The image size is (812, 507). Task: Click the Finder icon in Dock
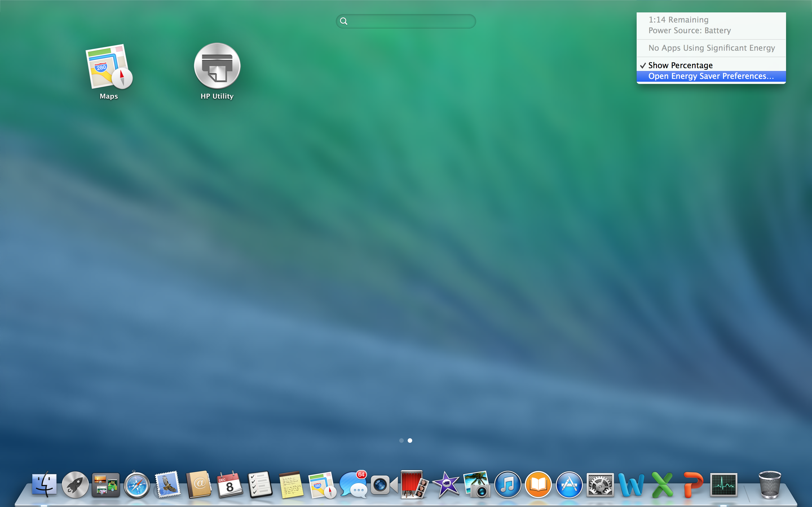click(x=44, y=484)
